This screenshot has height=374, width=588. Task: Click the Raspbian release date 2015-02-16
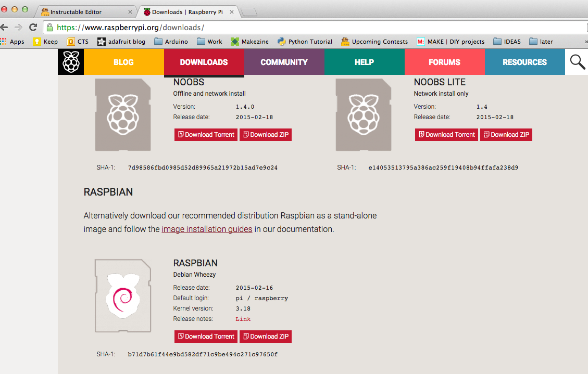click(x=254, y=288)
